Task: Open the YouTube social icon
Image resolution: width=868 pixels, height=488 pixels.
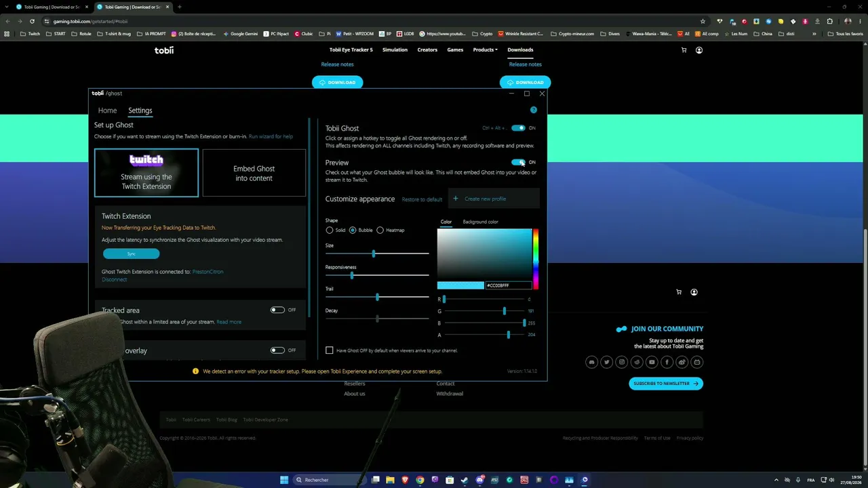Action: pos(652,362)
